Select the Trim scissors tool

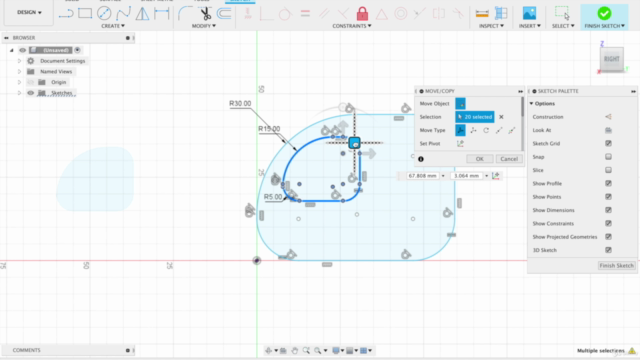coord(205,13)
